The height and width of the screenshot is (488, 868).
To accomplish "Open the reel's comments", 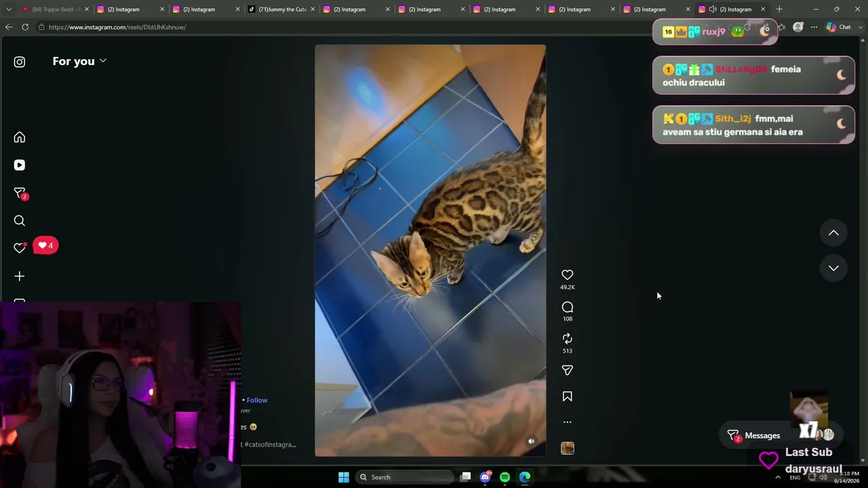I will click(568, 307).
